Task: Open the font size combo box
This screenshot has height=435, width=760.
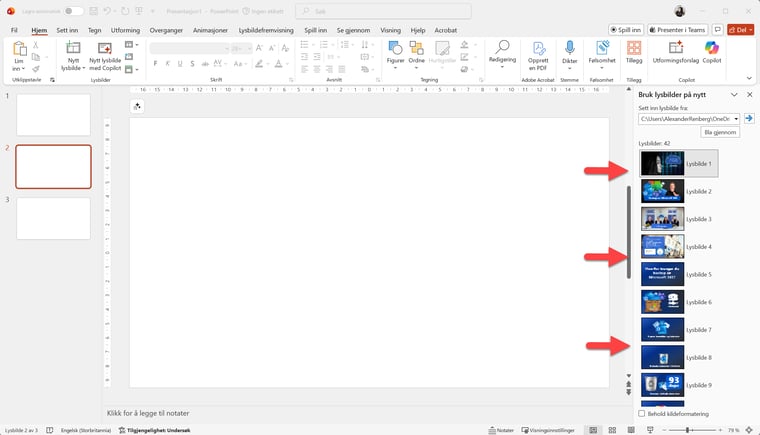Action: [241, 48]
